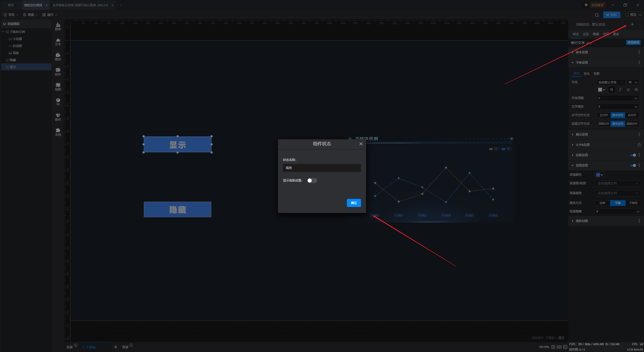The width and height of the screenshot is (644, 352).
Task: Open the 套件 kit component panel
Action: (58, 117)
